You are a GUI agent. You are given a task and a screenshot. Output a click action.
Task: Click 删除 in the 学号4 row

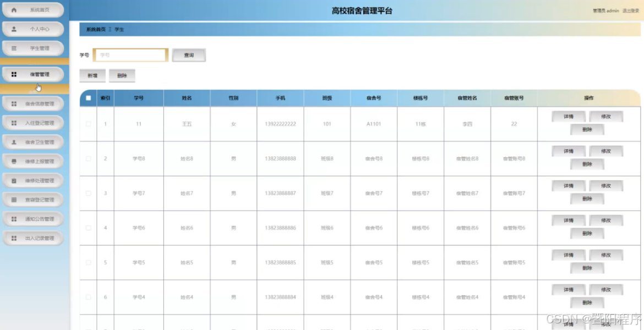(x=587, y=303)
